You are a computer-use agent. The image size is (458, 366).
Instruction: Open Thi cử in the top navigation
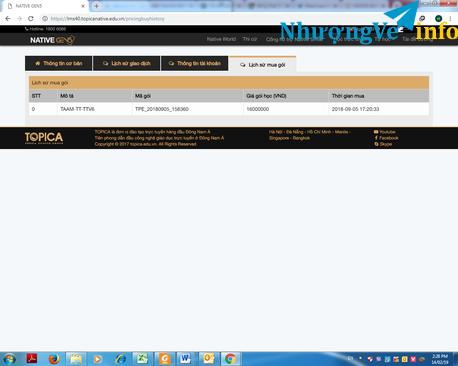[x=250, y=39]
